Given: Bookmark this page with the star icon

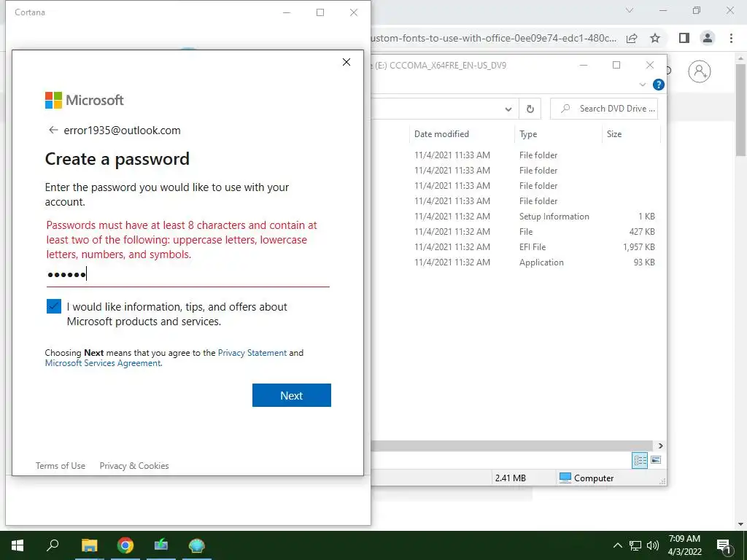Looking at the screenshot, I should pyautogui.click(x=655, y=38).
